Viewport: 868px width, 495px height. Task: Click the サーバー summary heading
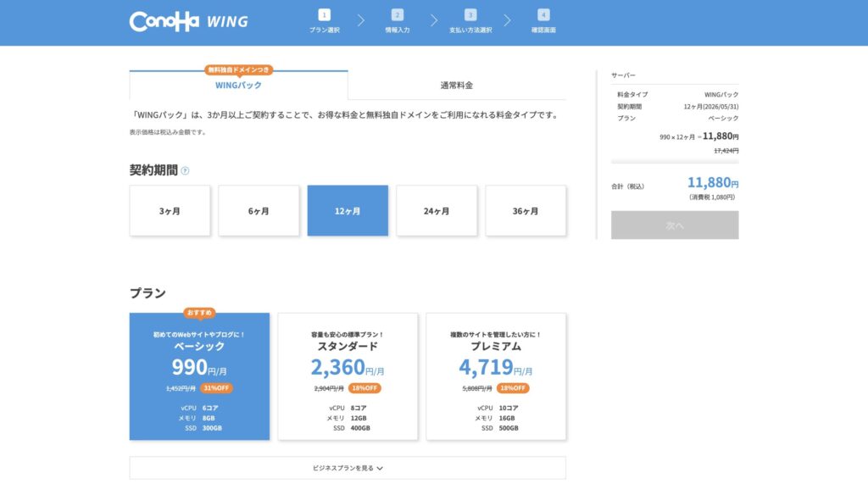coord(623,75)
